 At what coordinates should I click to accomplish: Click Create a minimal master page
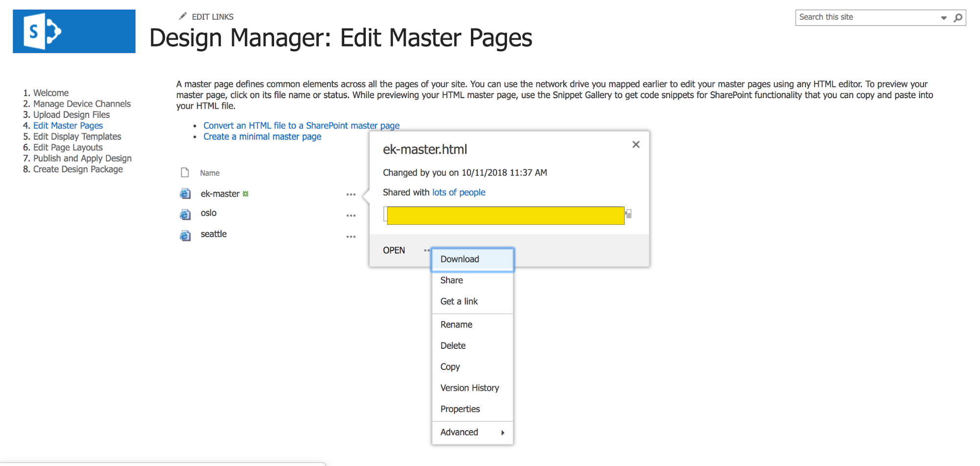coord(262,136)
